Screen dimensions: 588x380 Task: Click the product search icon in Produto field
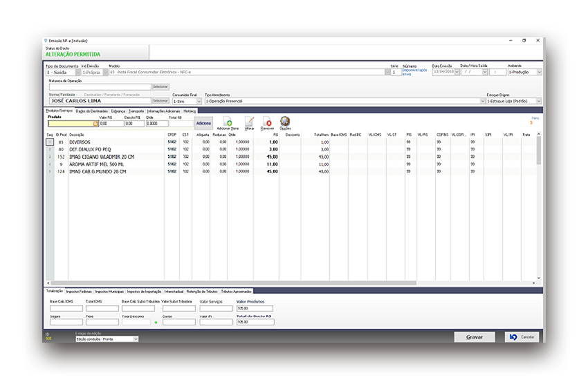tap(95, 124)
